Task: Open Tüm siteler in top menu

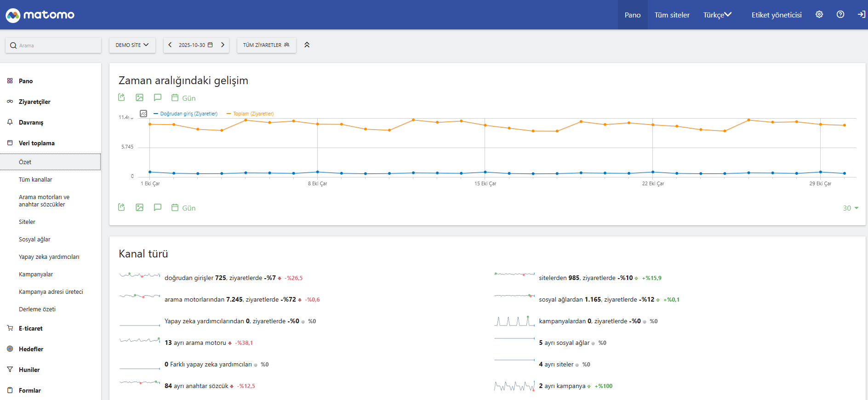Action: 672,15
